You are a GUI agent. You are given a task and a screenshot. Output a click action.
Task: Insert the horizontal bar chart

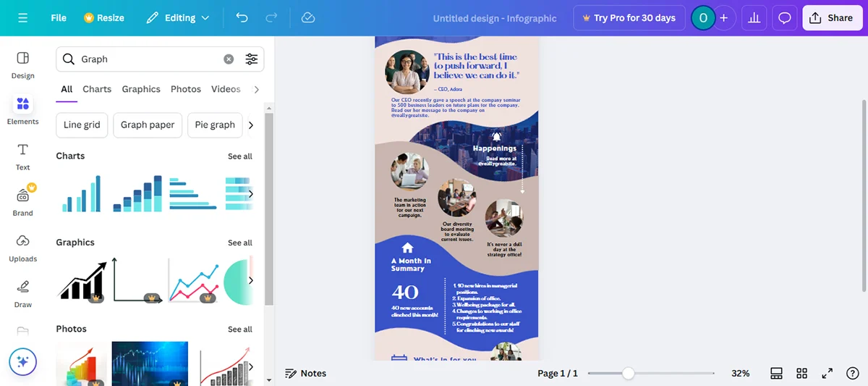193,193
